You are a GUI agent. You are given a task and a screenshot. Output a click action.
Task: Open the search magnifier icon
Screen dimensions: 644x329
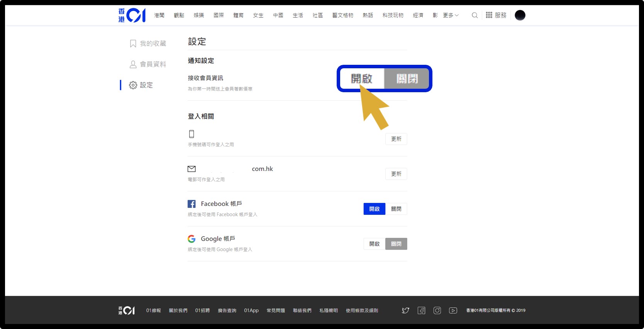(475, 15)
